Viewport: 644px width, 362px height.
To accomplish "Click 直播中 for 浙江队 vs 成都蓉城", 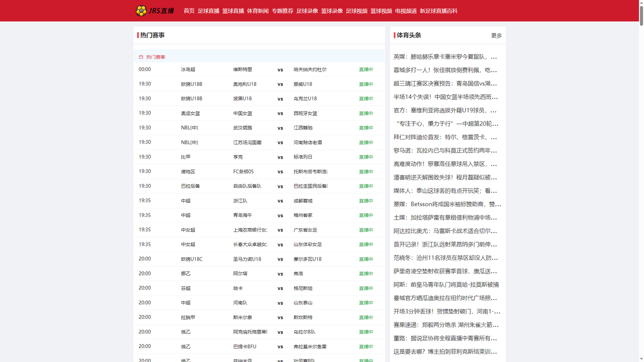I will click(x=366, y=201).
